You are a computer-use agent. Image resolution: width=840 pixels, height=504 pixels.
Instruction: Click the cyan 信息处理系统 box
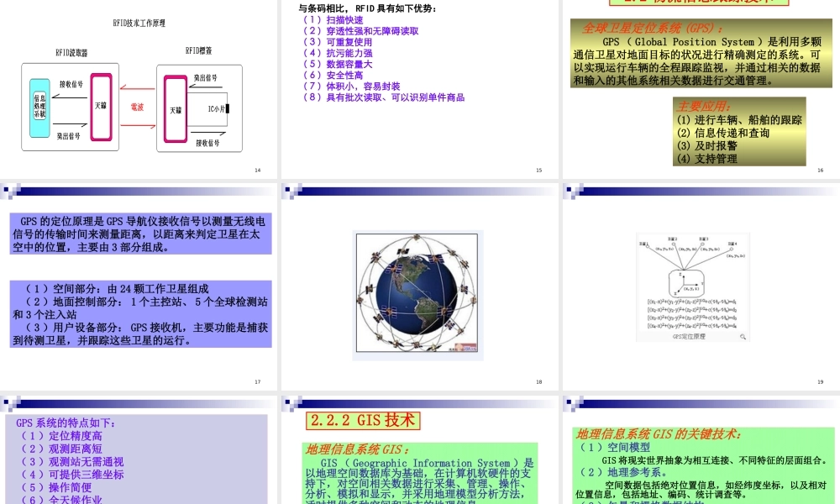coord(39,108)
